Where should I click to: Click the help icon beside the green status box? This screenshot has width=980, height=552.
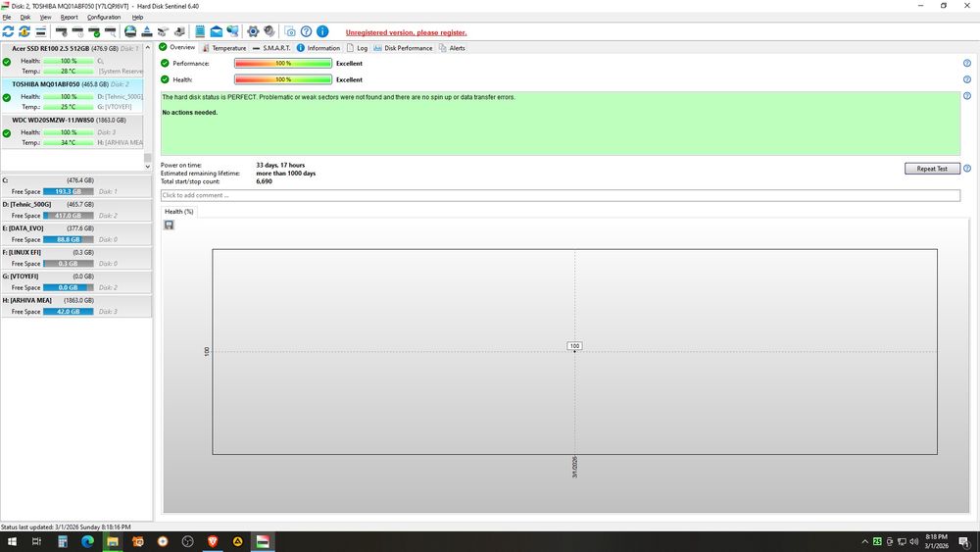pyautogui.click(x=967, y=96)
